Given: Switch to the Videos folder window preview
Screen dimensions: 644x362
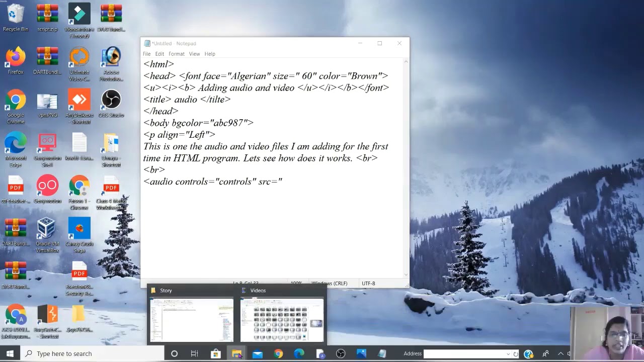Looking at the screenshot, I should [282, 314].
